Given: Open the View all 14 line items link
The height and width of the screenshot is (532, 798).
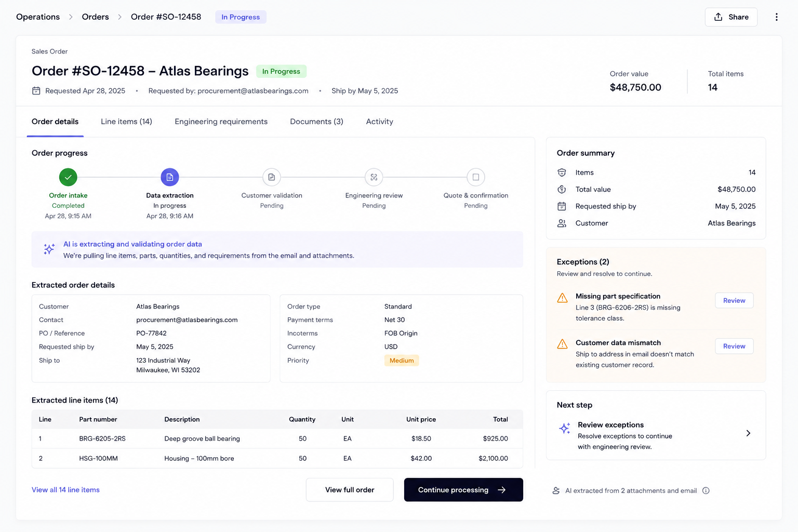Looking at the screenshot, I should 65,490.
